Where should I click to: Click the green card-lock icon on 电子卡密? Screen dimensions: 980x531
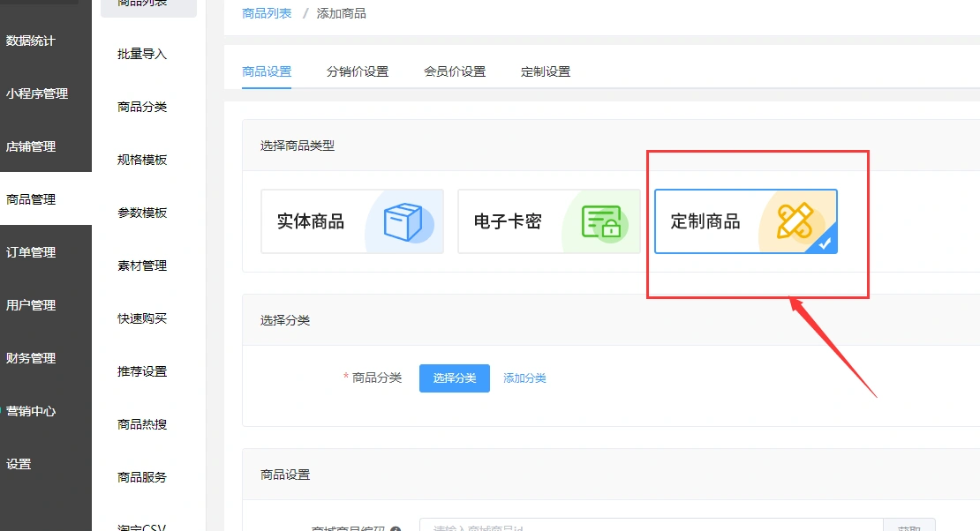coord(601,221)
